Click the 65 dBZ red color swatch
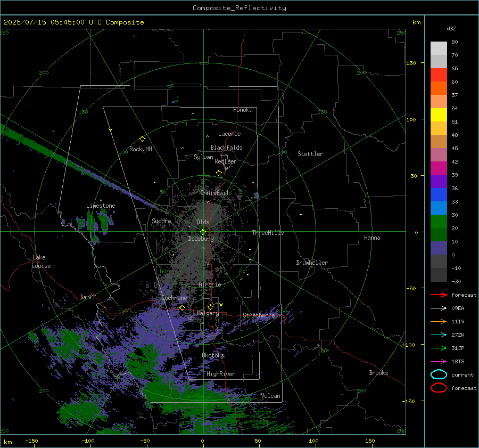Screen dimensions: 479x448 439,75
